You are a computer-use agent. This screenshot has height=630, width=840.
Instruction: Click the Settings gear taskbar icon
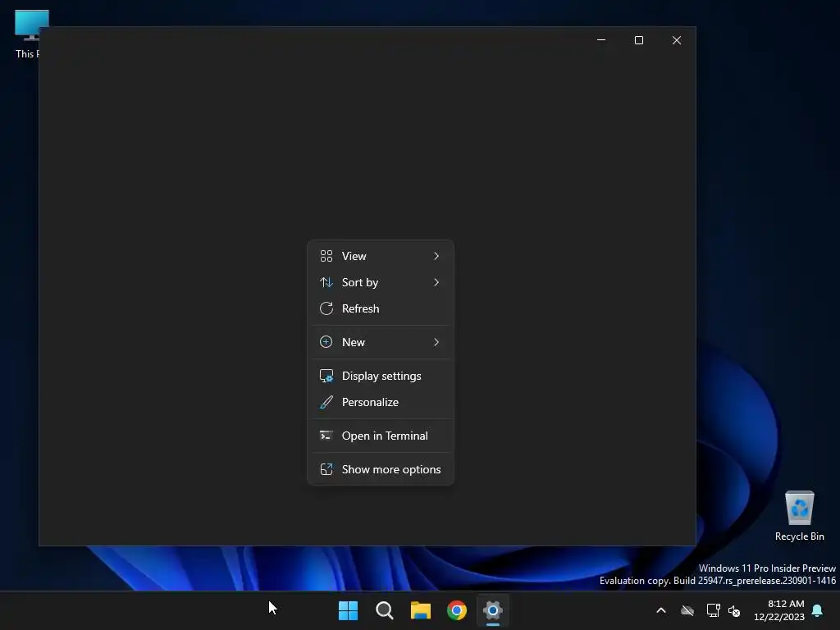coord(493,610)
